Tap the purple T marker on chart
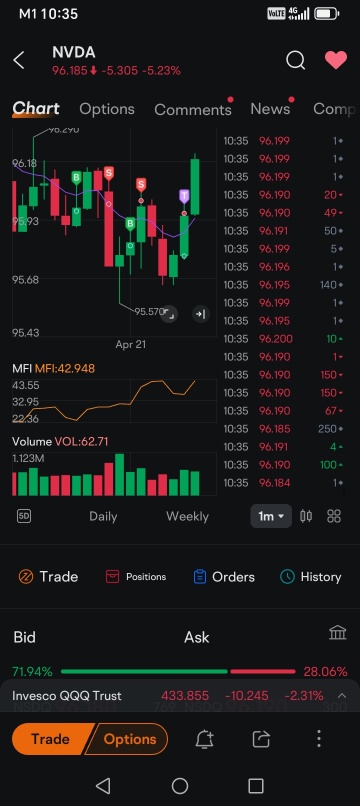 [x=184, y=196]
